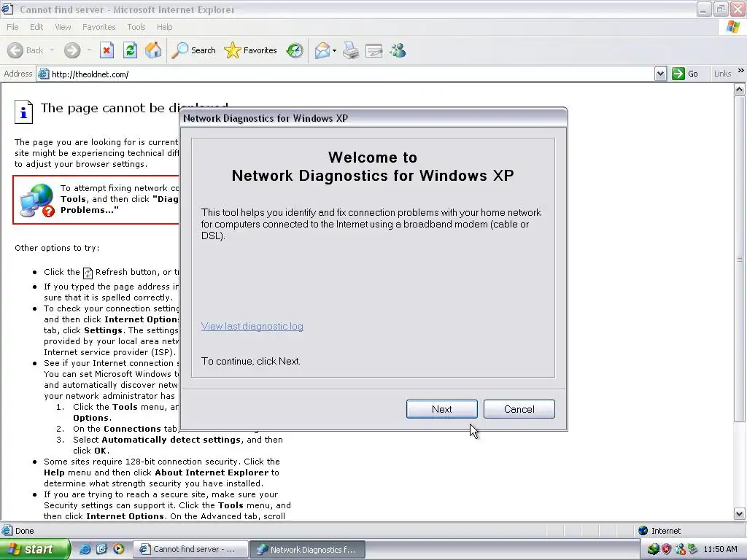Image resolution: width=747 pixels, height=560 pixels.
Task: Open the Edit menu
Action: 36,27
